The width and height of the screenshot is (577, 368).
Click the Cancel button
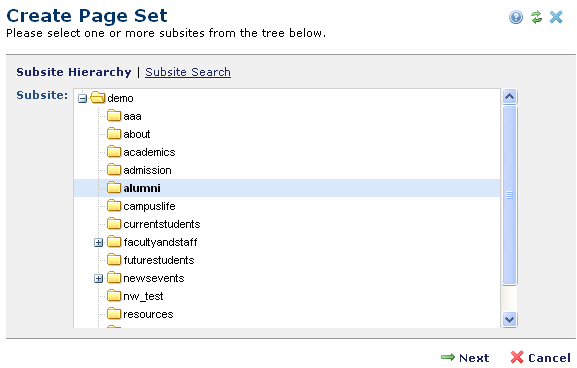[x=541, y=357]
